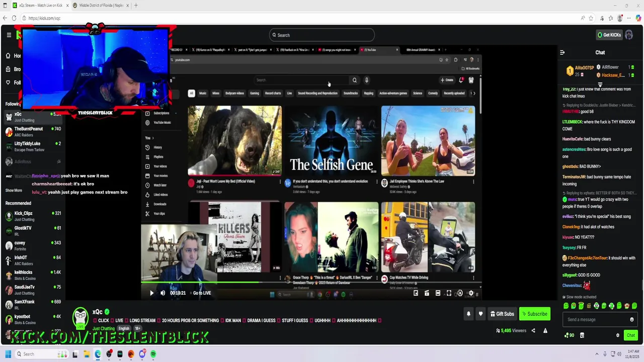Open the Windows Start menu

[x=8, y=354]
